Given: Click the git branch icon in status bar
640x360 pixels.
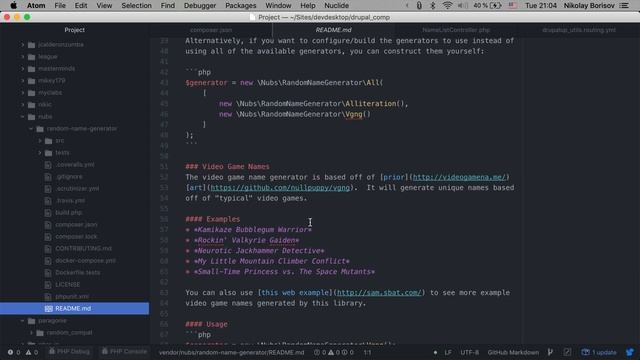Looking at the screenshot, I should 550,352.
